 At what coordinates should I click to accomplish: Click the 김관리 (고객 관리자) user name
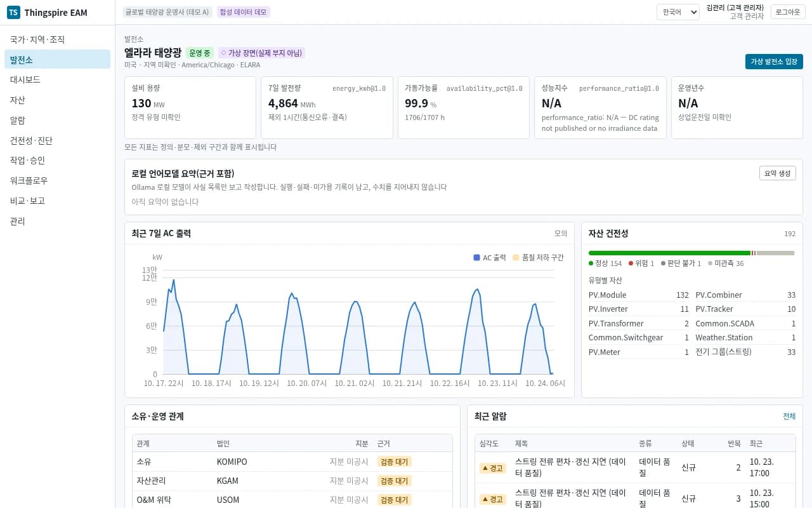(x=735, y=8)
